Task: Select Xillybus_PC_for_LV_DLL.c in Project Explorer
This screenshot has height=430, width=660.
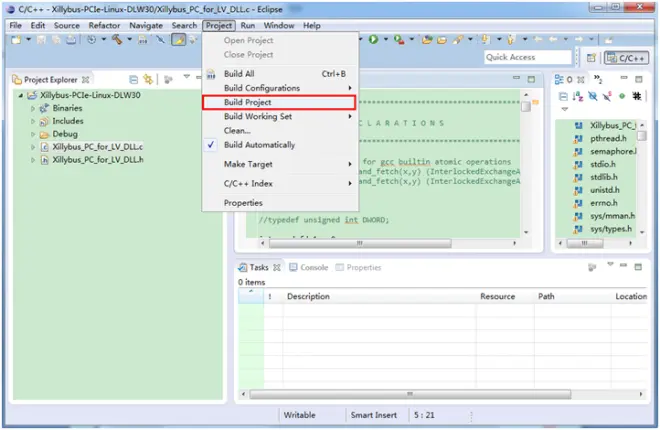Action: click(x=97, y=147)
